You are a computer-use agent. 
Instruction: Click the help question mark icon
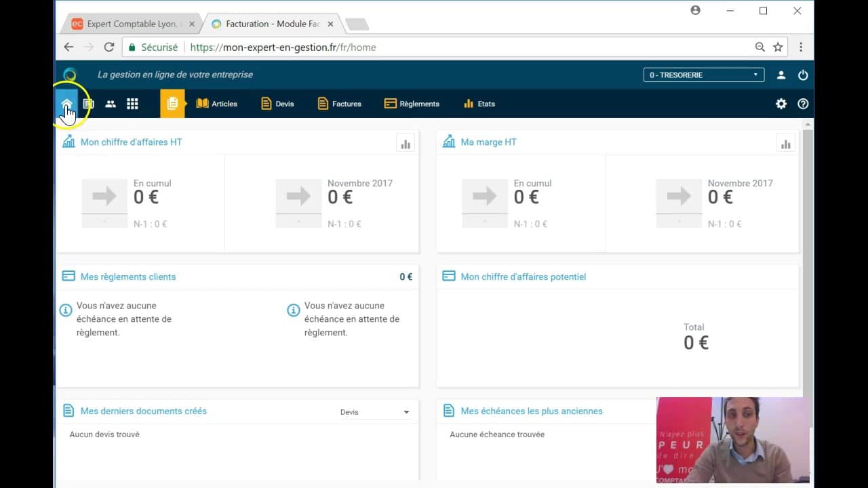coord(803,103)
